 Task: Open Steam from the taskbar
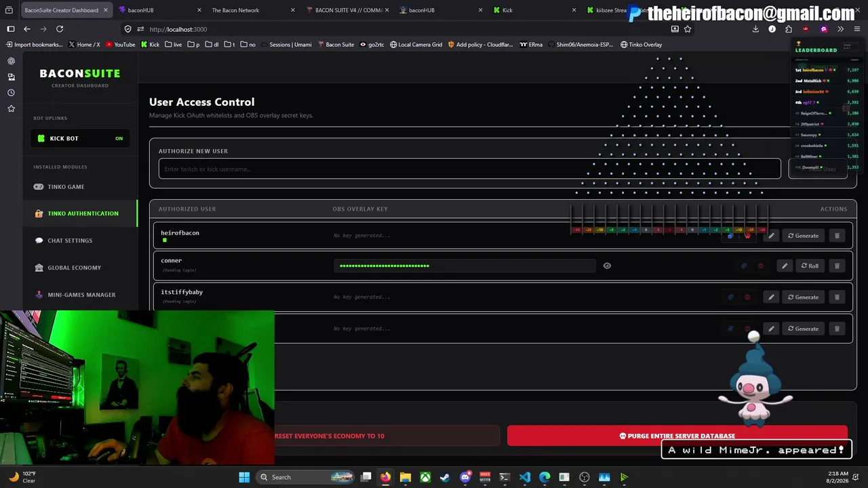tap(445, 477)
